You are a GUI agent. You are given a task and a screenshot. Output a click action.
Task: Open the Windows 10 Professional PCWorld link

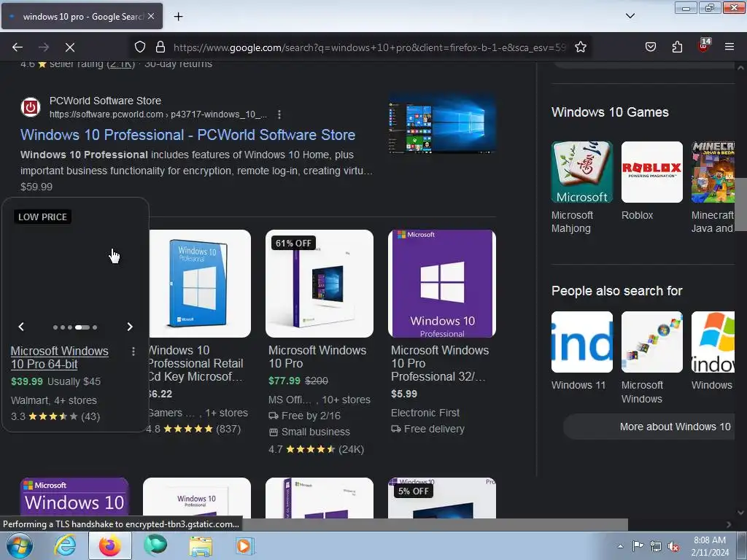tap(187, 135)
